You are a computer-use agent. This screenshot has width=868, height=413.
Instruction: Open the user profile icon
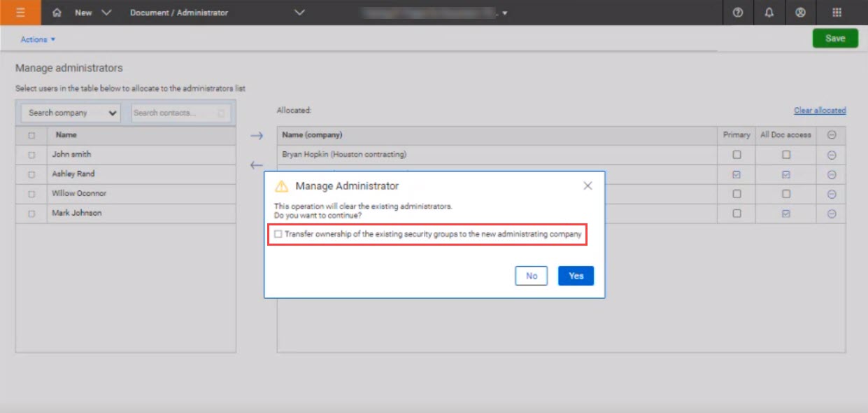801,13
